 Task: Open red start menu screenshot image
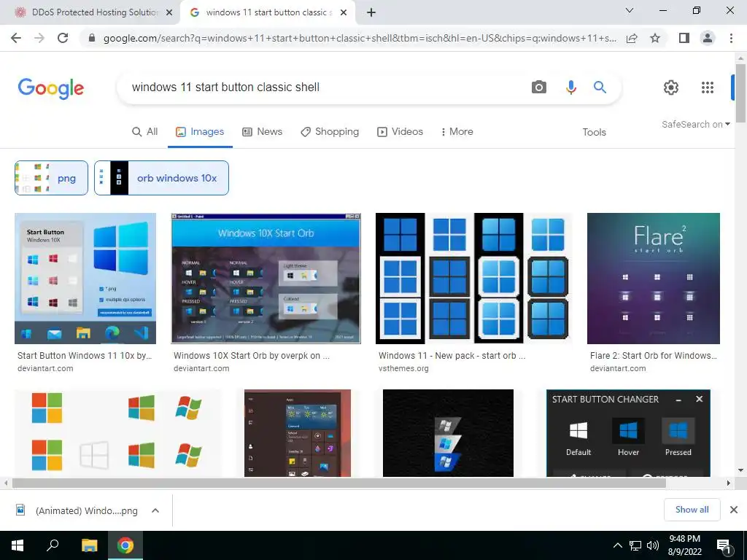pos(298,433)
